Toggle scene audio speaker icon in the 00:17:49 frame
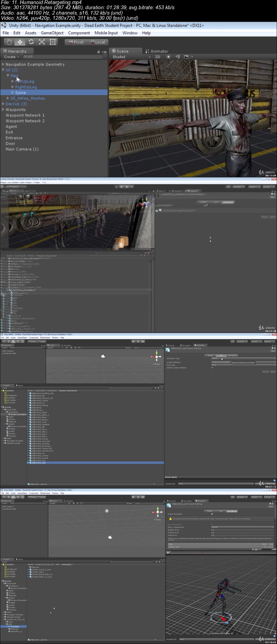This screenshot has width=277, height=644. pos(177,57)
